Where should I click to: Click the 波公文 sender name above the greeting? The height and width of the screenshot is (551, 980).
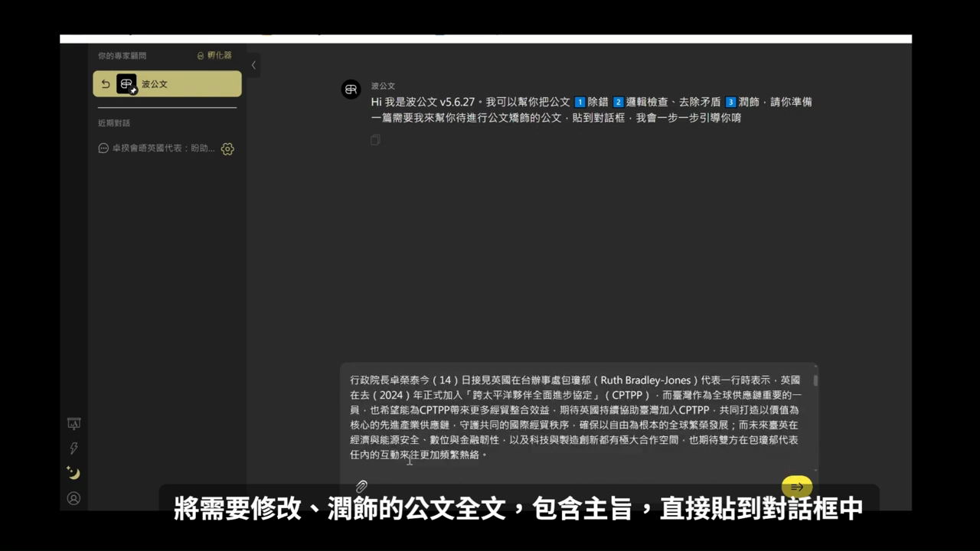point(383,86)
